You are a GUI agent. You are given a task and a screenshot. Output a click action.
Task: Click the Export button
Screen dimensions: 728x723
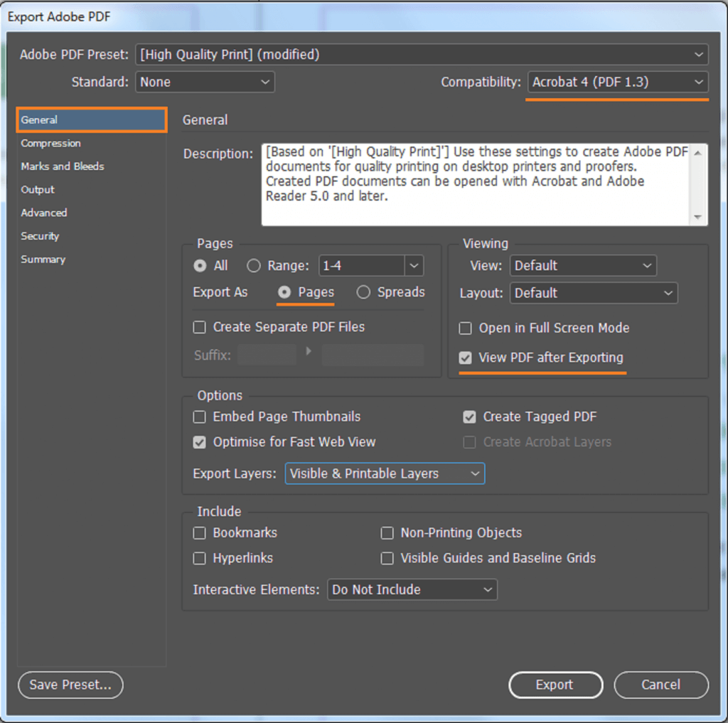(556, 685)
